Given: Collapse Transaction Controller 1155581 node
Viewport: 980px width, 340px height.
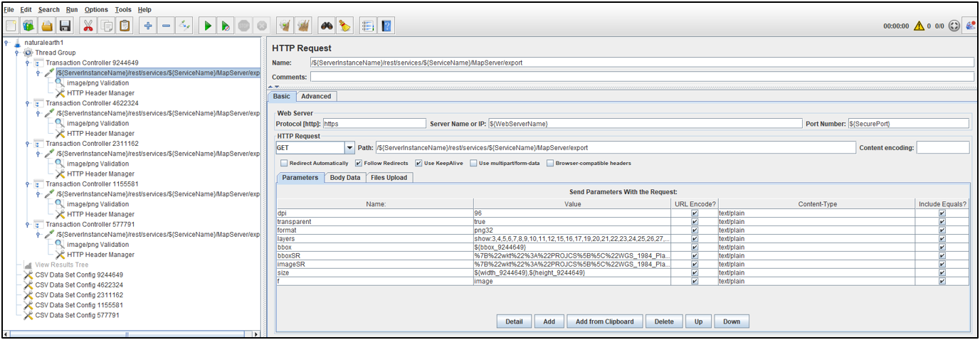Looking at the screenshot, I should pos(28,184).
